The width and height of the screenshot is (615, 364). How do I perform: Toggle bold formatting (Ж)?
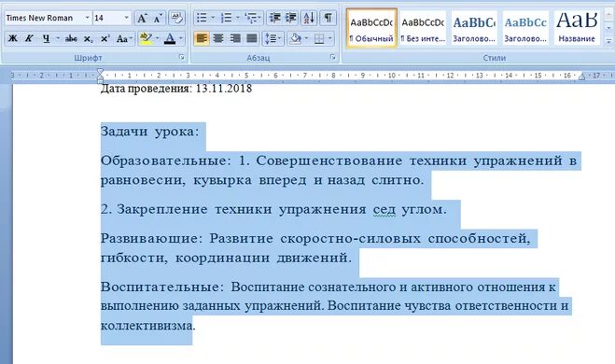click(12, 38)
